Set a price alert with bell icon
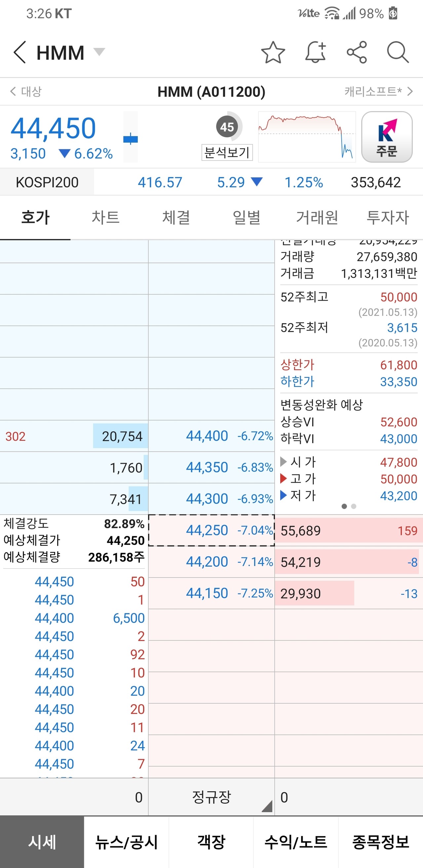Image resolution: width=423 pixels, height=868 pixels. point(316,52)
